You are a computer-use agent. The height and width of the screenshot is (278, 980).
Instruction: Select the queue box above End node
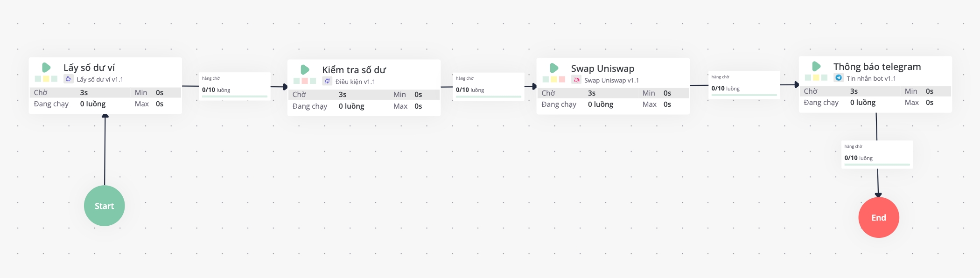coord(877,154)
